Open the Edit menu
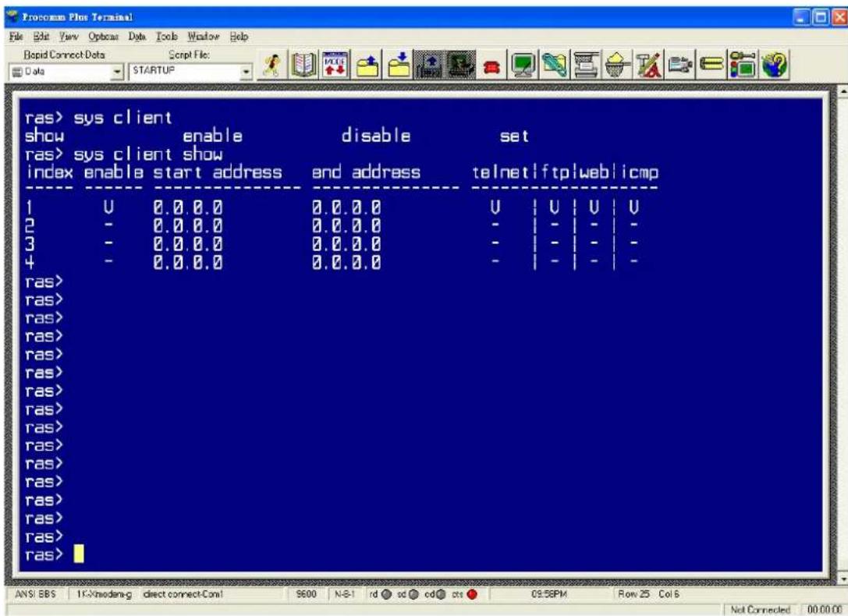Screen dimensions: 848x616 pos(41,37)
